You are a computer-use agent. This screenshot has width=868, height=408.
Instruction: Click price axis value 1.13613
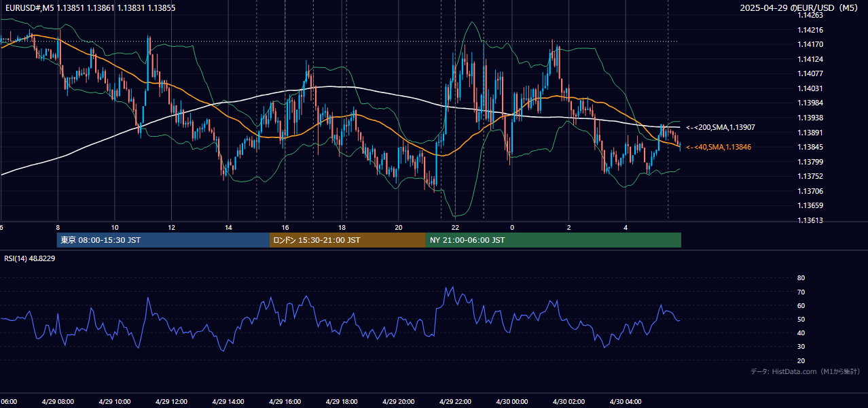click(810, 220)
